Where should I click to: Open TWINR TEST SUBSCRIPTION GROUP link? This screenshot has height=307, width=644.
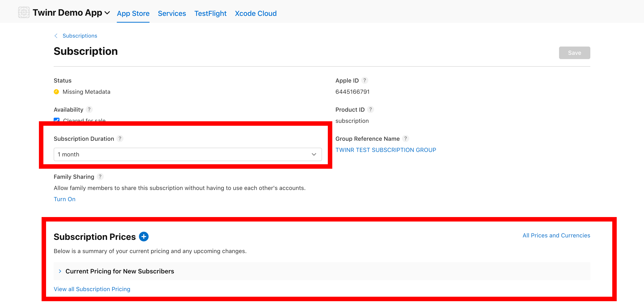(386, 150)
